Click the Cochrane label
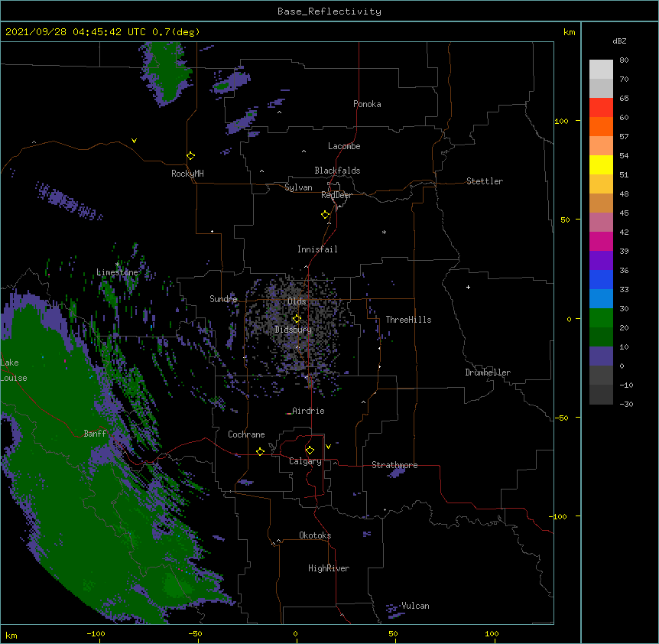Viewport: 659px width, 644px height. (246, 434)
